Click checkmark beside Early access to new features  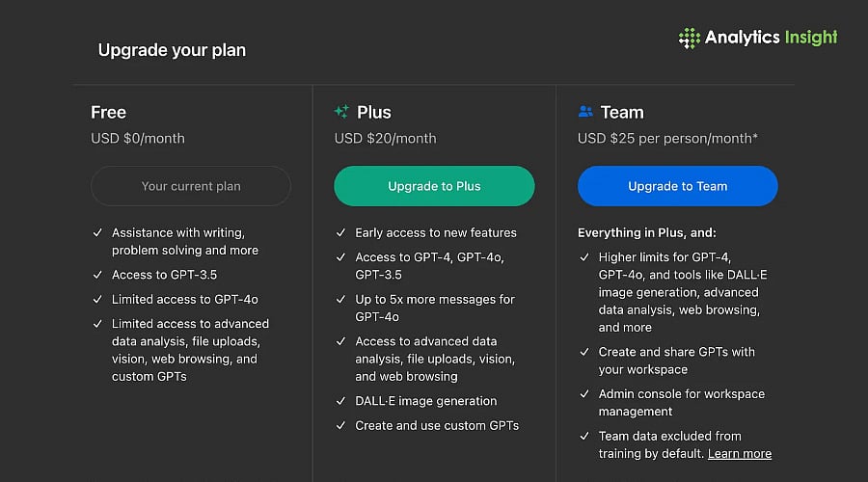[x=340, y=233]
